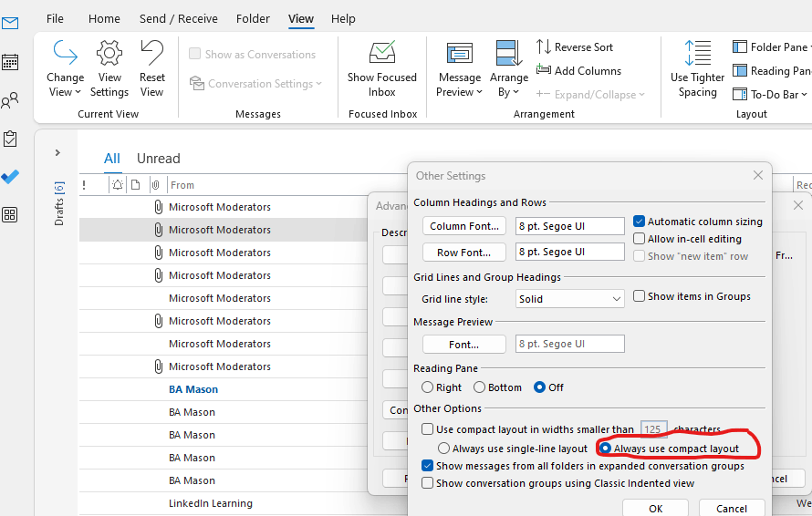Screen dimensions: 812x516
Task: Enable Allow in-cell editing
Action: (x=639, y=239)
